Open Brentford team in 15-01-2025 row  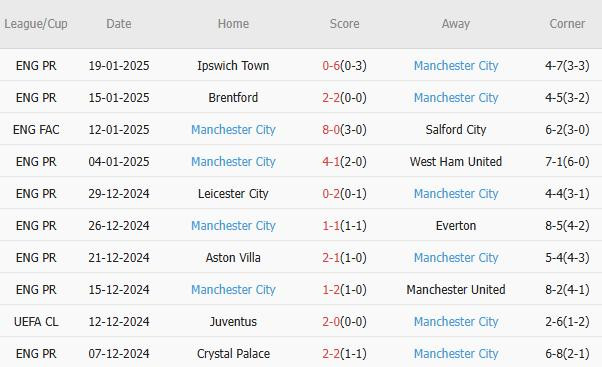click(233, 98)
